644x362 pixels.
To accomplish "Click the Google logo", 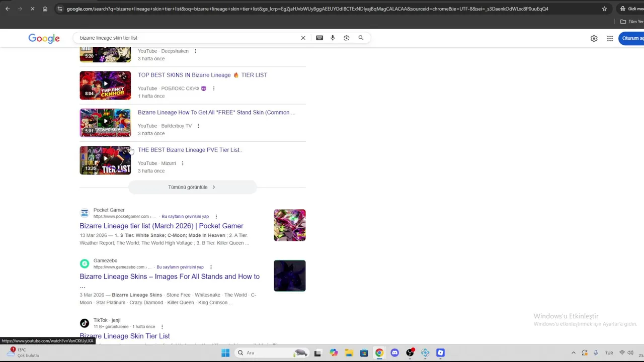I will pyautogui.click(x=44, y=38).
